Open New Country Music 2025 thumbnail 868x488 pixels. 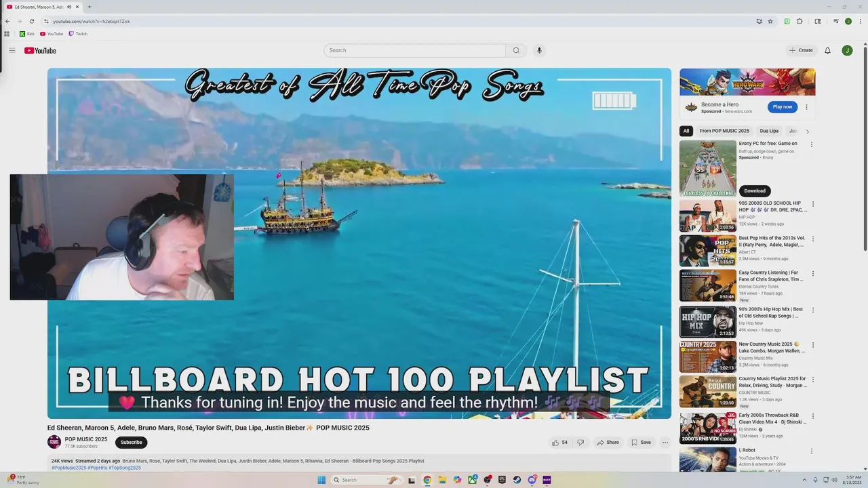[x=708, y=357]
